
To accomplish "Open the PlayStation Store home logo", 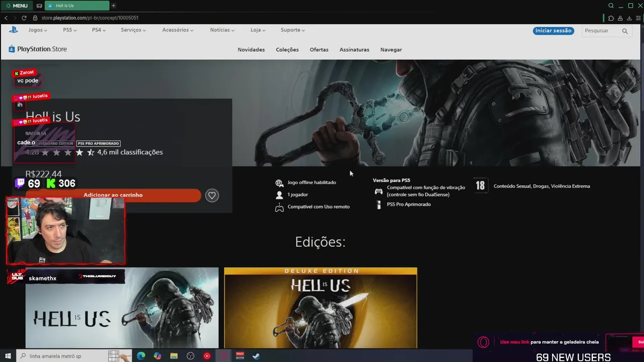I will [x=38, y=49].
